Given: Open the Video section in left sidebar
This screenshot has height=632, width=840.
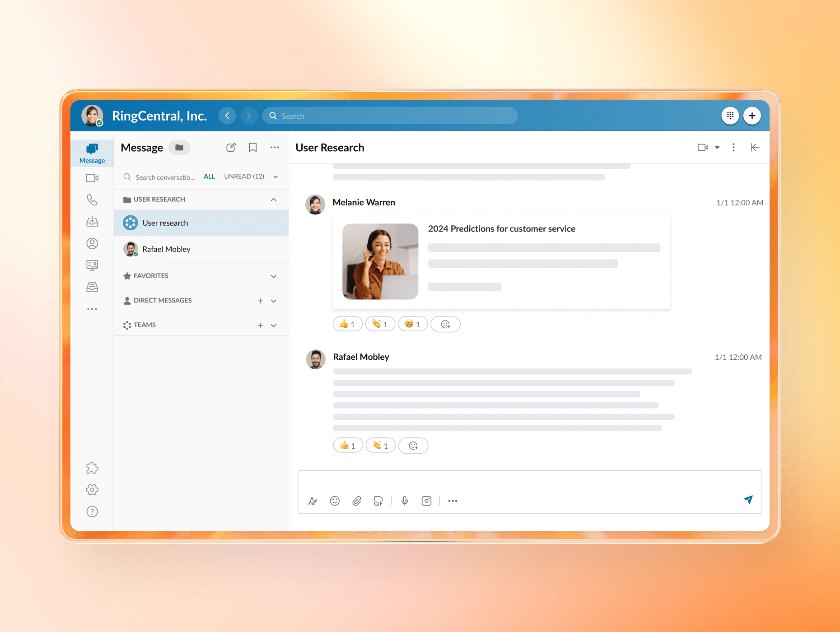Looking at the screenshot, I should pyautogui.click(x=92, y=178).
